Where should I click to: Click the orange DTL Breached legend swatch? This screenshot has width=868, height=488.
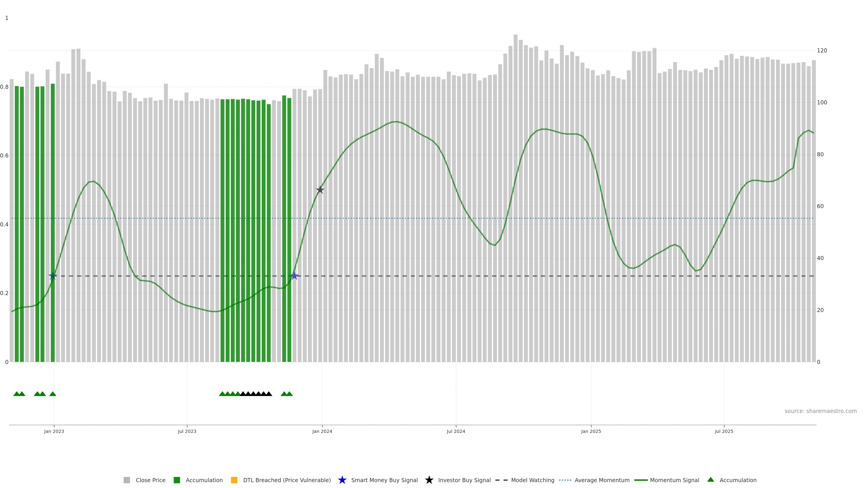[x=234, y=480]
